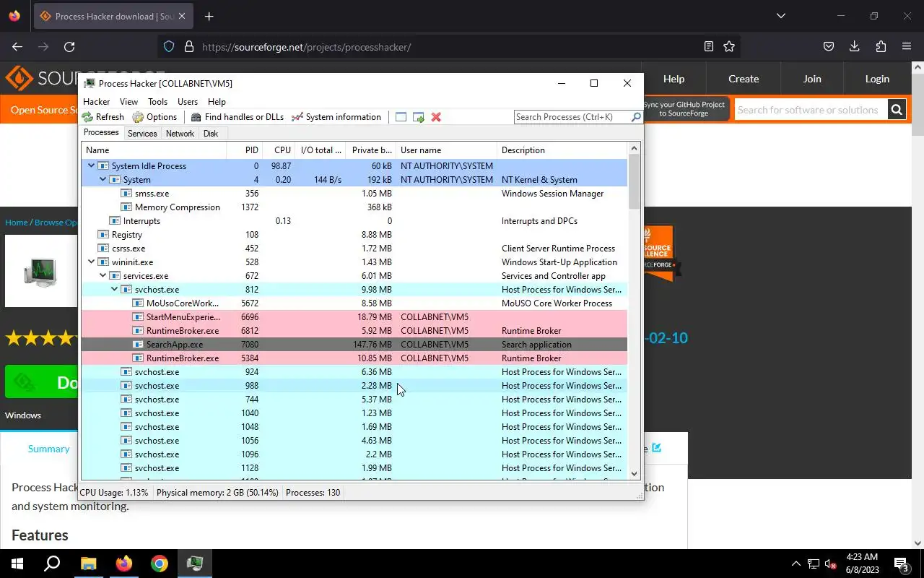Open Chrome from the taskbar
Screen dimensions: 924x578
(160, 564)
